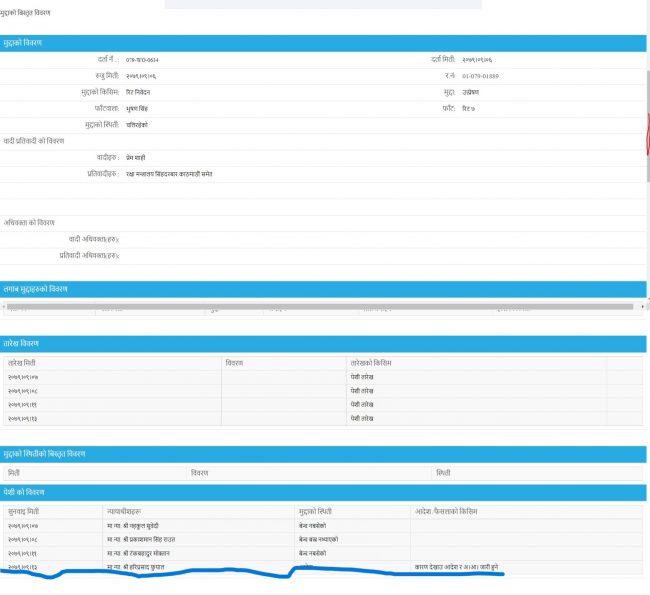
Task: Click the न्यायाधीशहरू column header
Action: pyautogui.click(x=127, y=511)
